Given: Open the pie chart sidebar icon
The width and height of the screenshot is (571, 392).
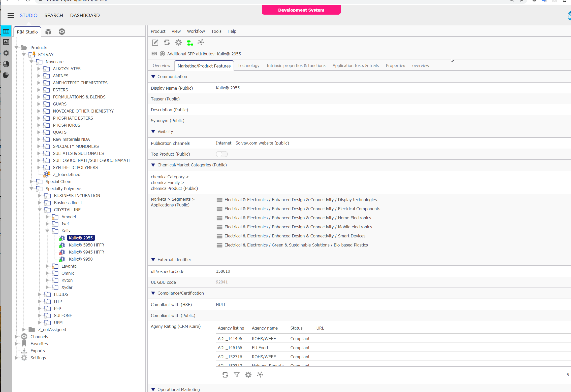Looking at the screenshot, I should pos(6,64).
